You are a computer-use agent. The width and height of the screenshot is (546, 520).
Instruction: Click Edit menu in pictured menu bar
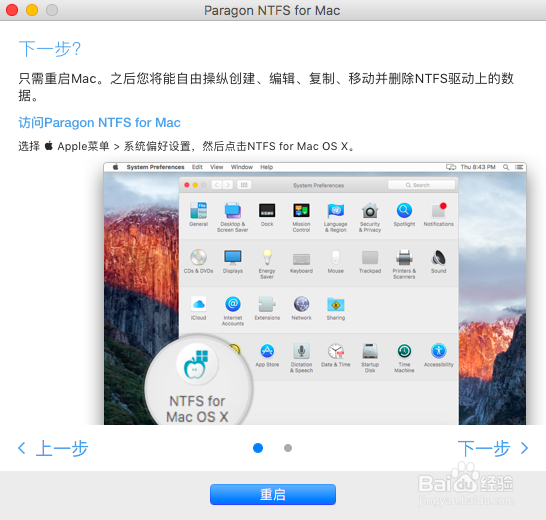pyautogui.click(x=197, y=167)
